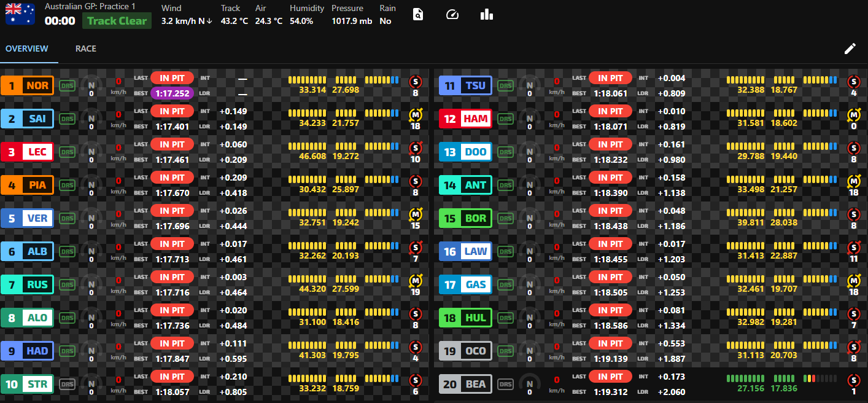Image resolution: width=868 pixels, height=403 pixels.
Task: Select driver tag 2 SAI
Action: [x=28, y=119]
